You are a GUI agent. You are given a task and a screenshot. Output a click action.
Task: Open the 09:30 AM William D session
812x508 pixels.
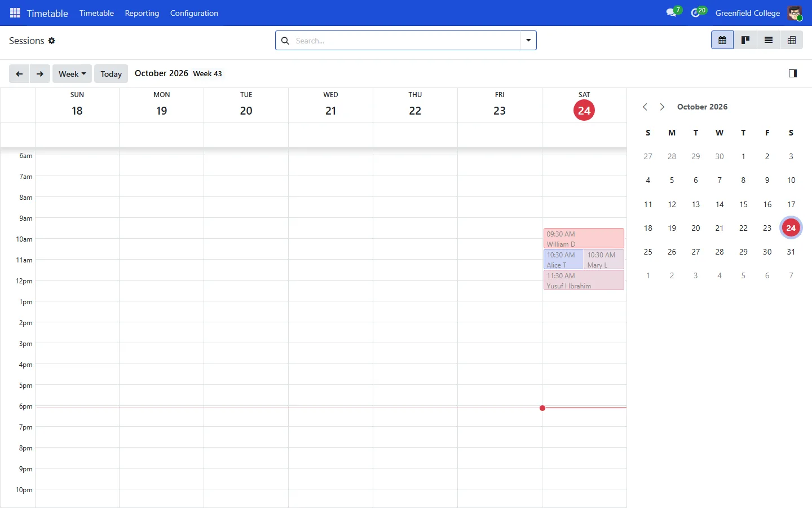584,238
